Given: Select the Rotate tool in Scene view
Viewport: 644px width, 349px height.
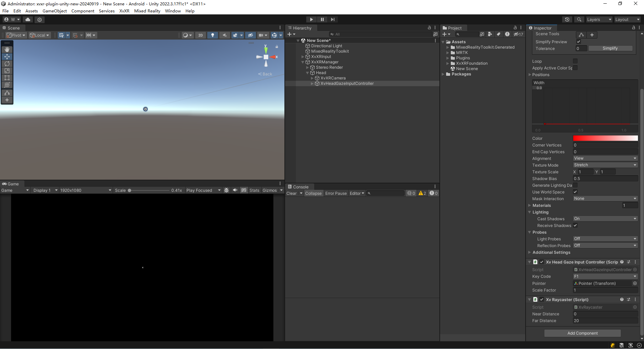Looking at the screenshot, I should coord(7,64).
